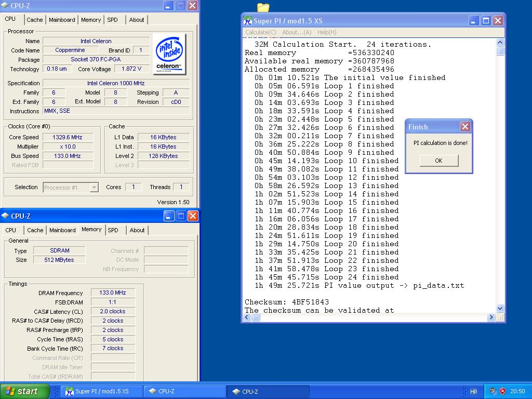
Task: Click the Super PI vertical scrollbar thumb
Action: (500, 51)
